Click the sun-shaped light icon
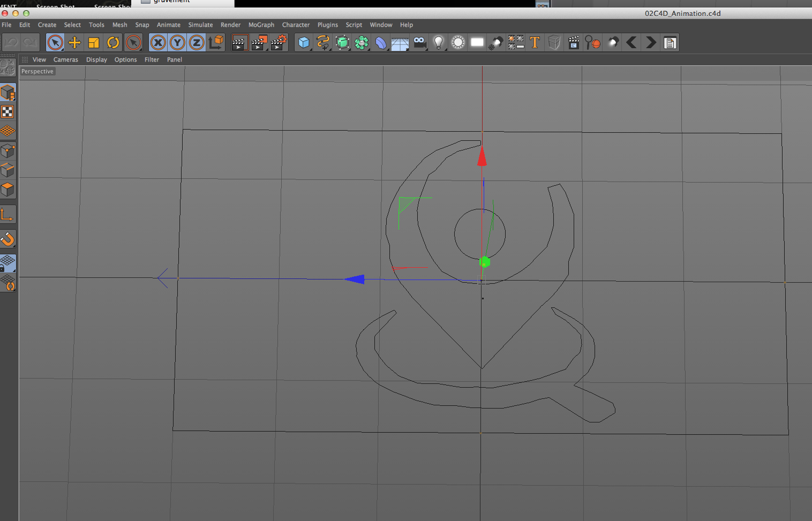812x521 pixels. 458,42
